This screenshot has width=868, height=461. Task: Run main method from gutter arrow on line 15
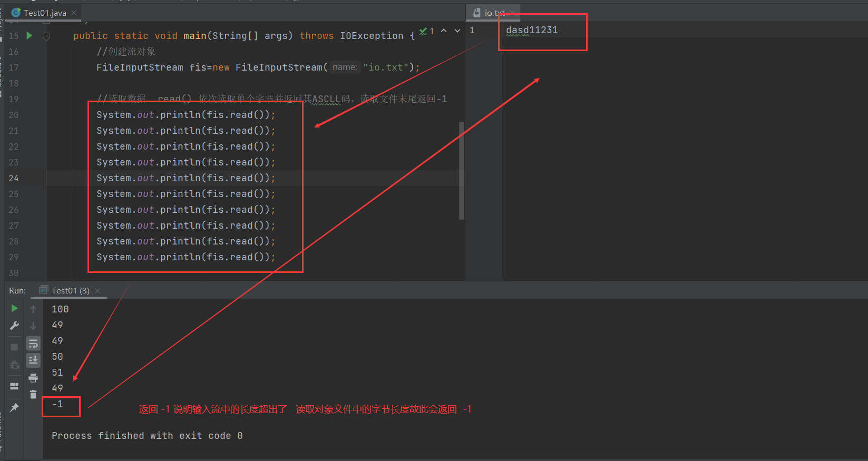pyautogui.click(x=30, y=35)
